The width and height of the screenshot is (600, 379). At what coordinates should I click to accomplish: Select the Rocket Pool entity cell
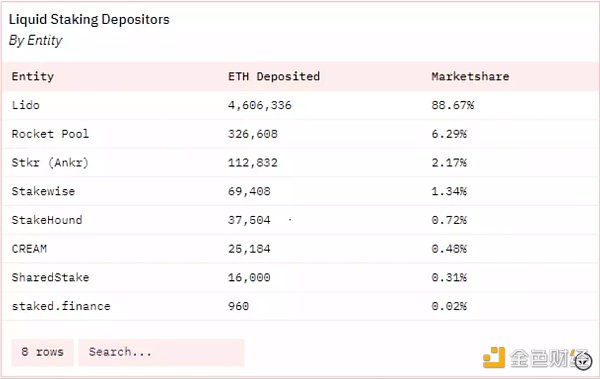click(x=50, y=134)
